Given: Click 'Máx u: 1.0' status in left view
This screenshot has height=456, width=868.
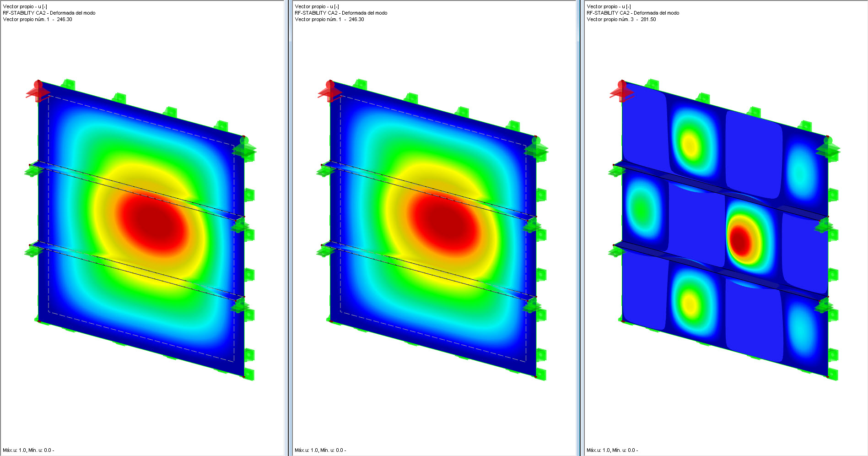Looking at the screenshot, I should pos(15,450).
